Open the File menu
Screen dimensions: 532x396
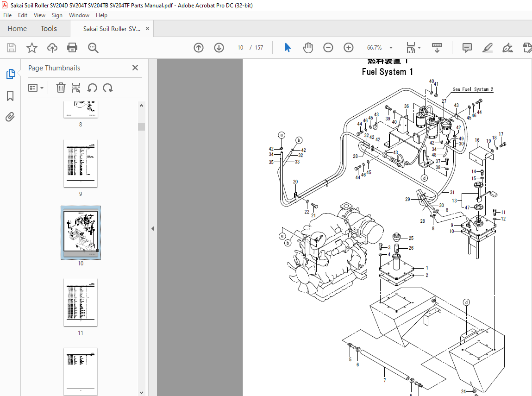tap(7, 15)
